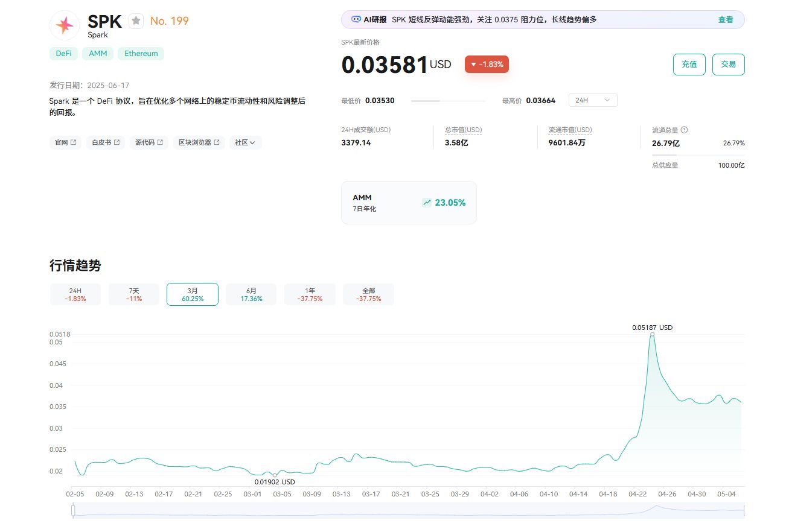Open the AMM 7日年化 earnings card

pos(409,203)
